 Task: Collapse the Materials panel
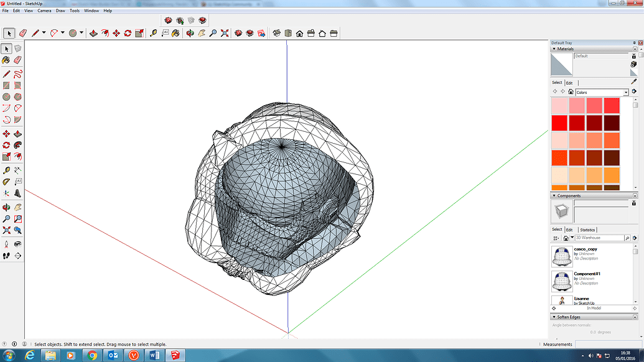coord(554,49)
